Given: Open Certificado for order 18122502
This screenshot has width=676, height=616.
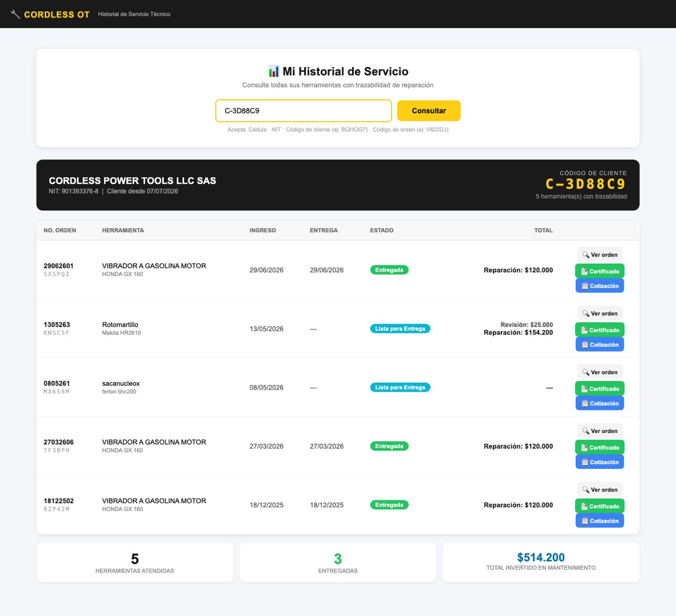Looking at the screenshot, I should (599, 506).
